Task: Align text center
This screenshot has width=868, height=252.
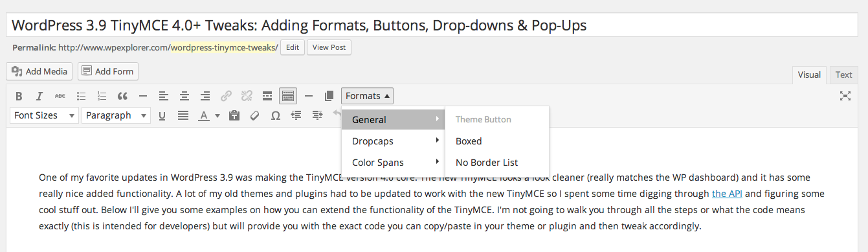Action: [x=184, y=96]
